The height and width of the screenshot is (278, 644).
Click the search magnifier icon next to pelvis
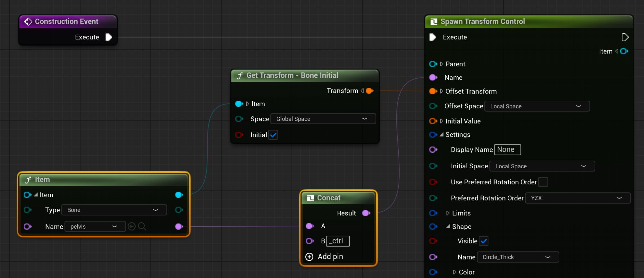click(x=142, y=227)
